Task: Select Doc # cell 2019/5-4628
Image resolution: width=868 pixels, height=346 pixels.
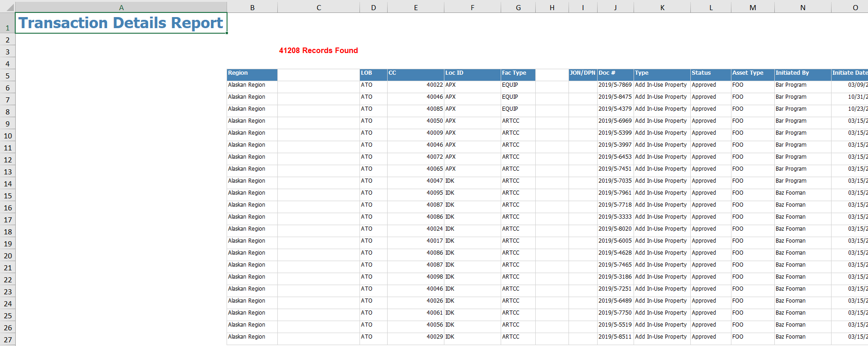Action: (x=616, y=255)
